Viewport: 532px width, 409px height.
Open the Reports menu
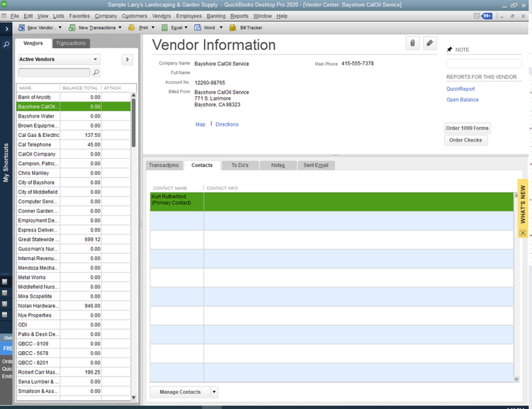[239, 16]
